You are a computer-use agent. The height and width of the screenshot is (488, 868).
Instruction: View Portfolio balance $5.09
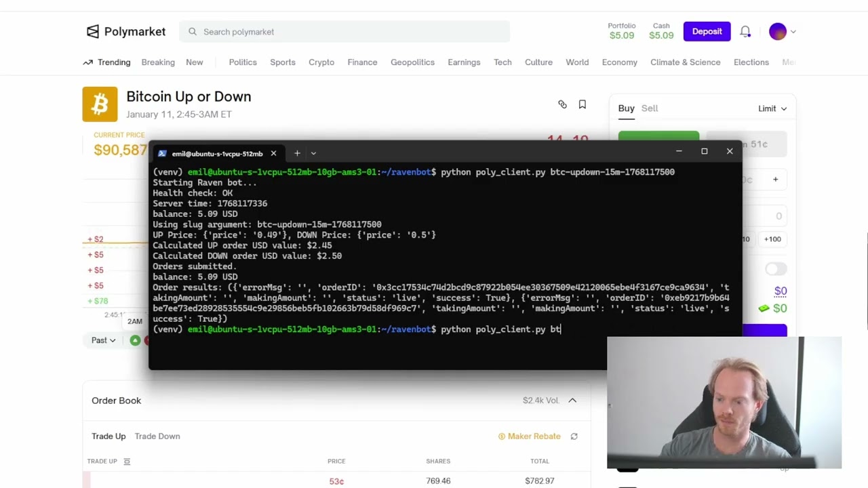(x=622, y=31)
